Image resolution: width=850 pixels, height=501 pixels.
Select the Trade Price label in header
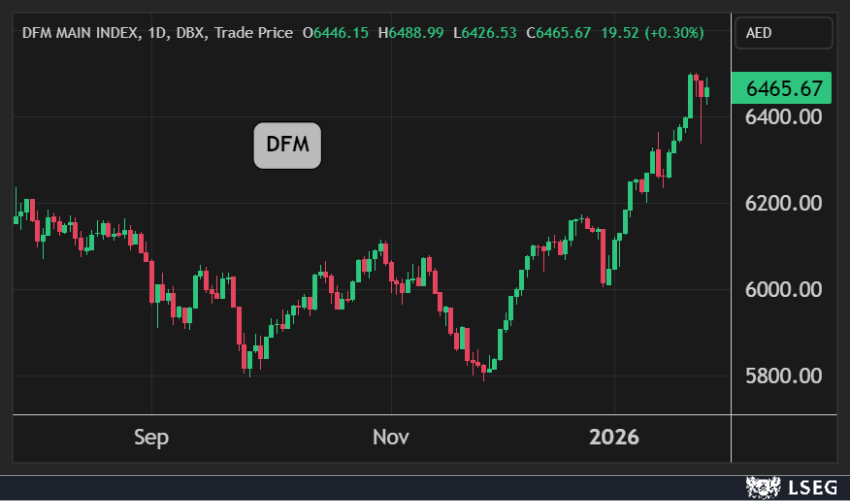pyautogui.click(x=253, y=33)
